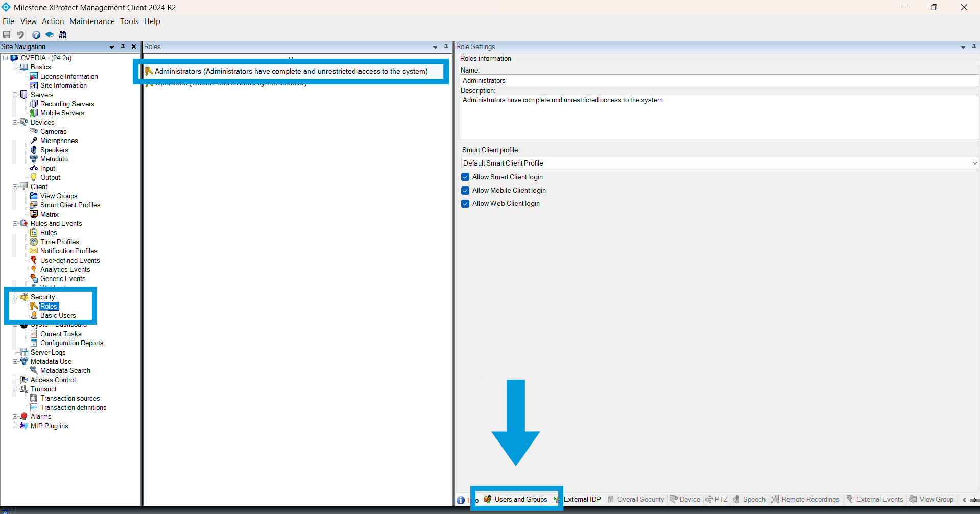Click the role Name input field

[x=720, y=80]
